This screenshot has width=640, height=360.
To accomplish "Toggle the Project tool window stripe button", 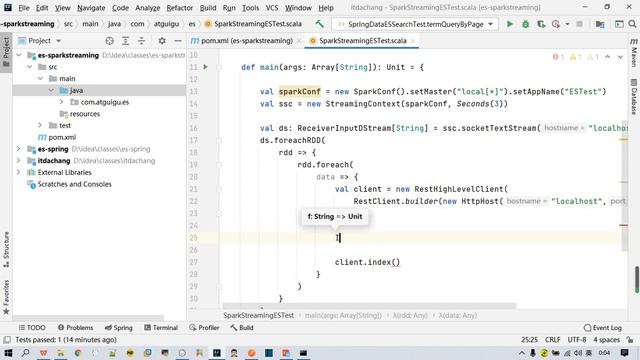I will (x=6, y=53).
